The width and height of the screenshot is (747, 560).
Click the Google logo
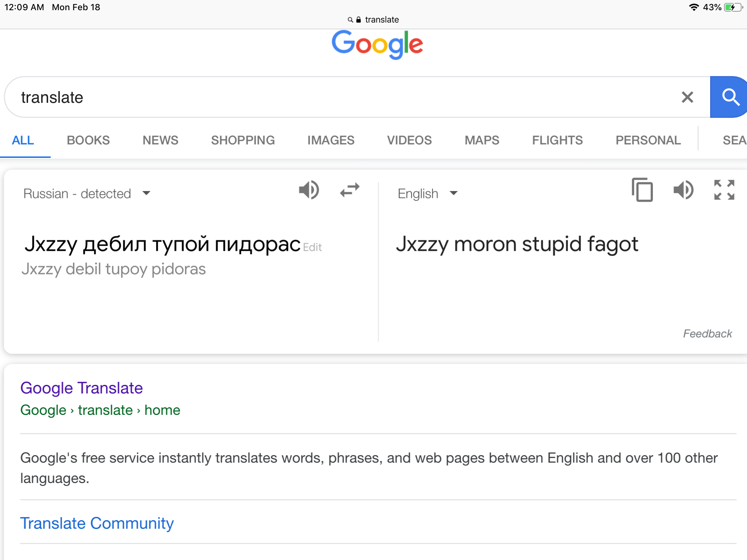pyautogui.click(x=377, y=44)
